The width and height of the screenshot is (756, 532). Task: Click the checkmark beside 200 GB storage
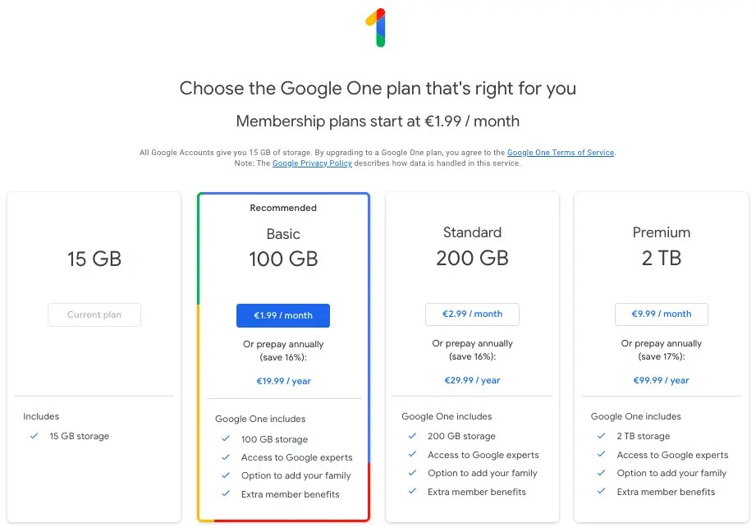411,436
